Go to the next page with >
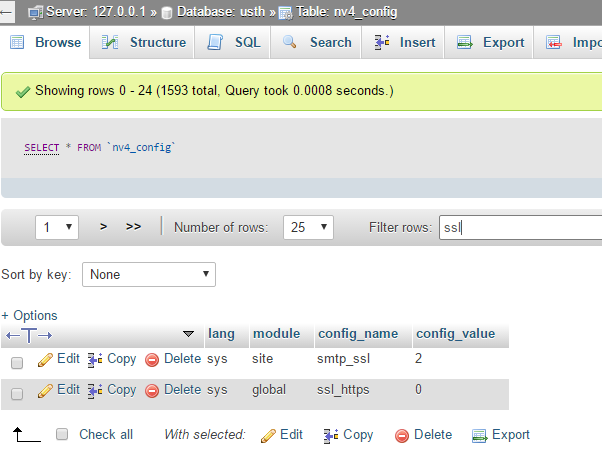Viewport: 602px width, 465px height. click(103, 227)
